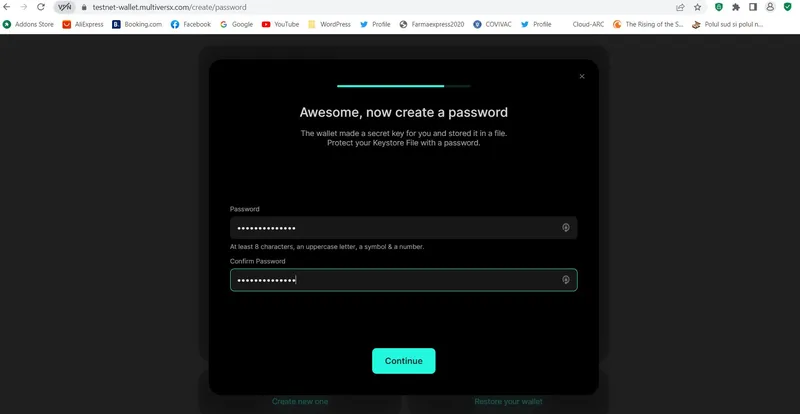Toggle the VPN icon in address bar

[64, 7]
